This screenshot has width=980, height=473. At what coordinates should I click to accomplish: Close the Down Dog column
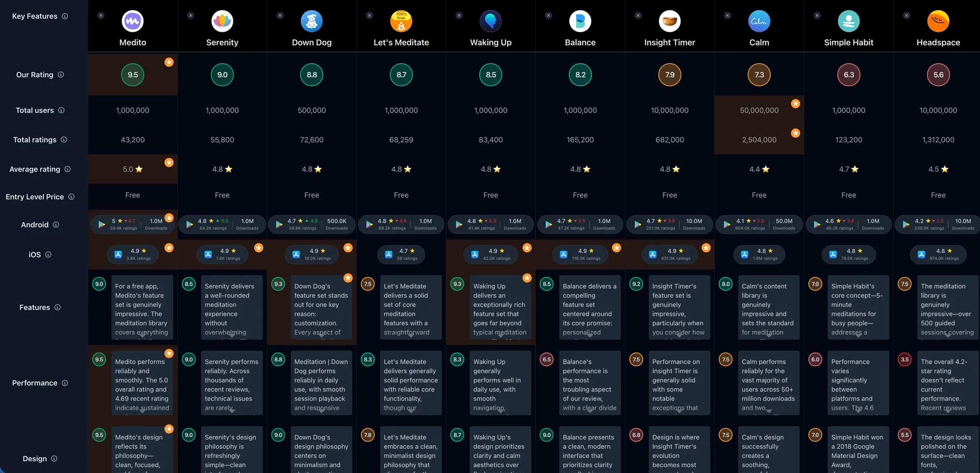tap(280, 16)
